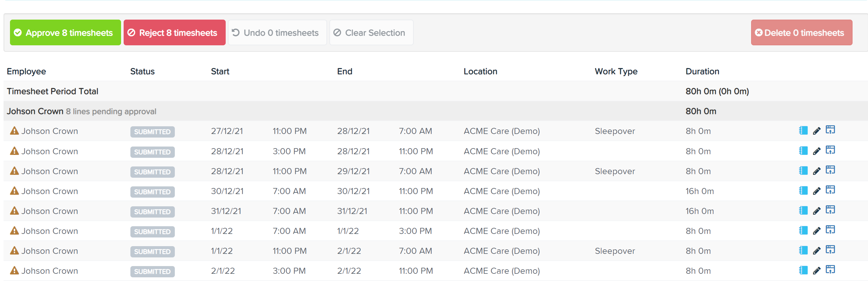868x286 pixels.
Task: Open the notebook icon on the 28/12/21 11:00 PM sleepover row
Action: [803, 171]
